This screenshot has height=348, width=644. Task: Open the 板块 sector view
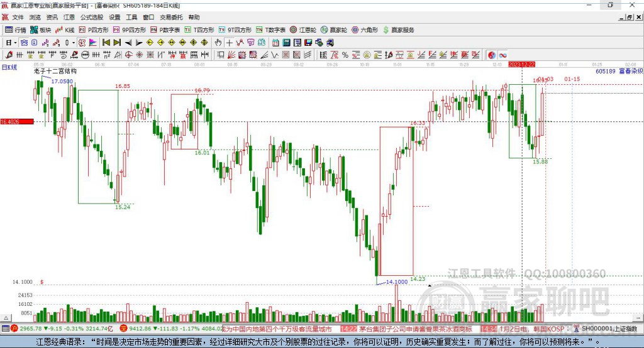41,30
